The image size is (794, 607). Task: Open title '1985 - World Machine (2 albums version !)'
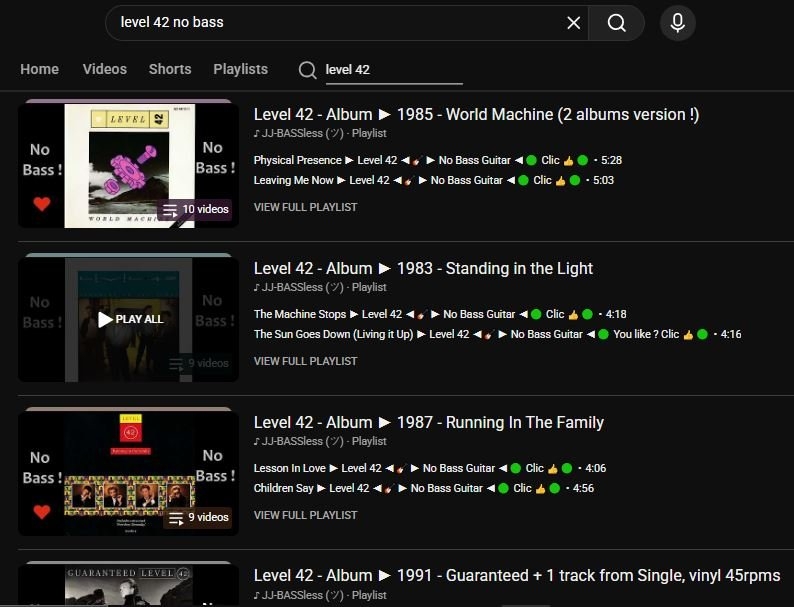pyautogui.click(x=477, y=114)
